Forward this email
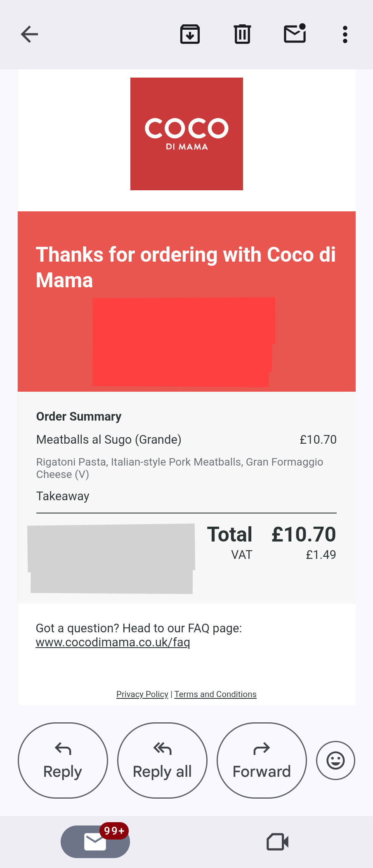This screenshot has width=373, height=868. pos(262,760)
